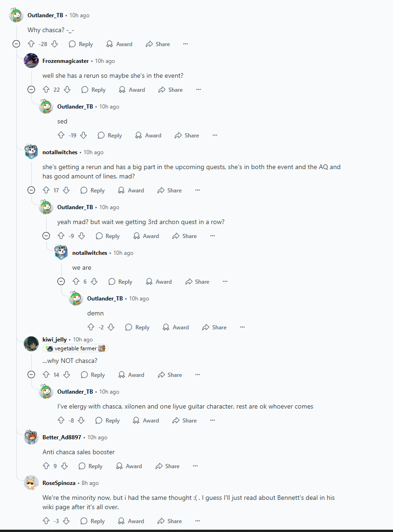Click kiwi_jelly's "vegetable farmer" flair
393x532 pixels.
76,348
